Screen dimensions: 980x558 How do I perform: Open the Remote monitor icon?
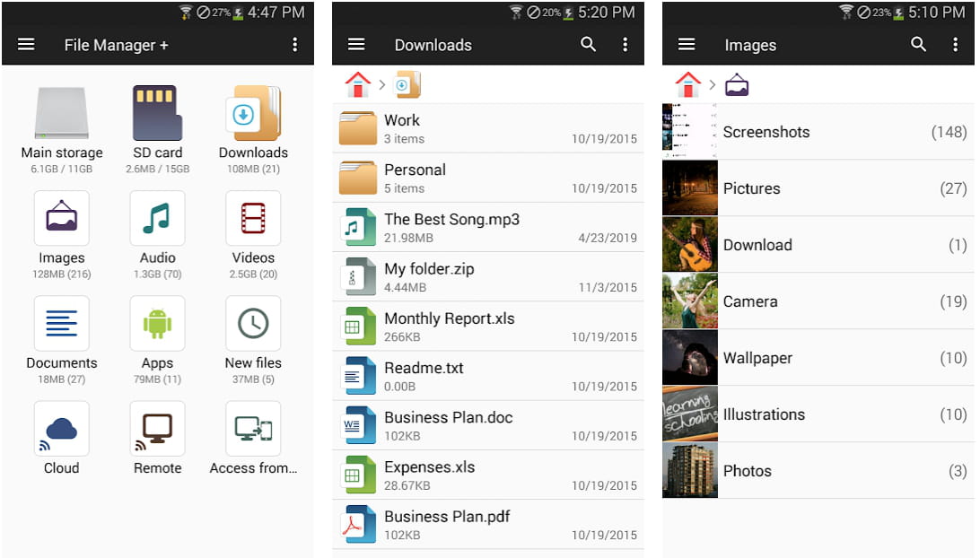coord(157,428)
